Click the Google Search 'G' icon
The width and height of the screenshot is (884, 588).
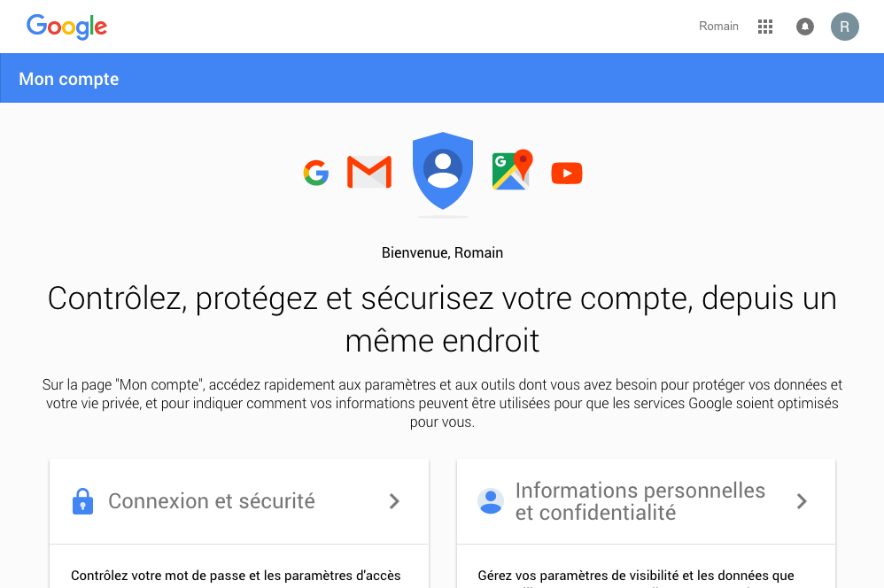pos(315,173)
